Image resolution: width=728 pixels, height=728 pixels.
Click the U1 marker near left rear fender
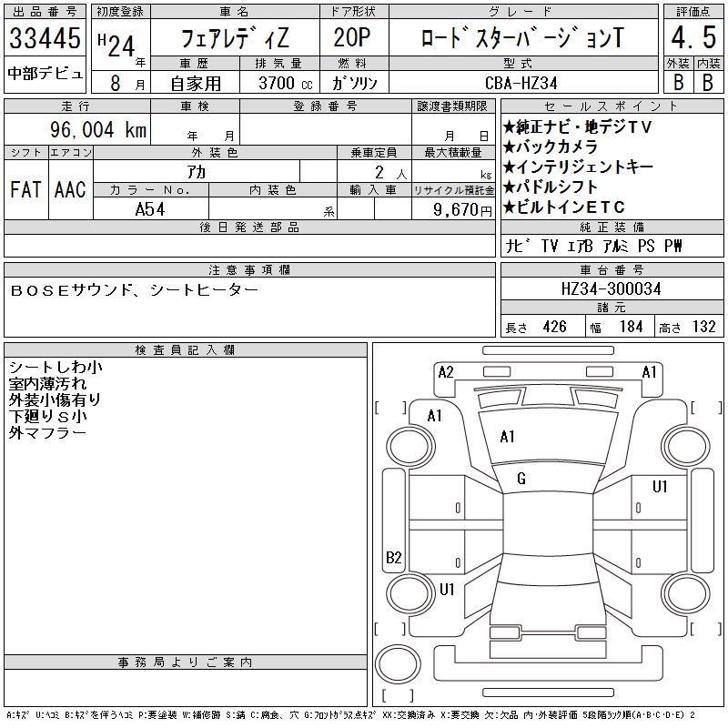tap(447, 589)
